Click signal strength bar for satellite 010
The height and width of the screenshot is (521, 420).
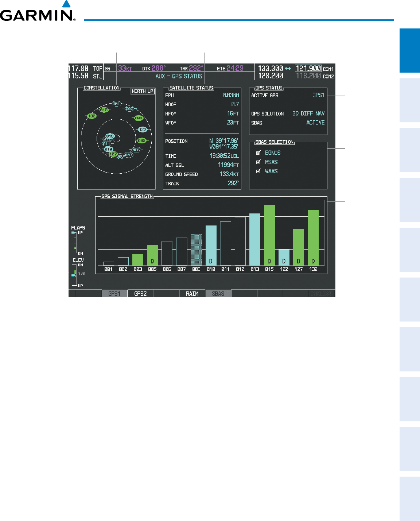tap(211, 246)
